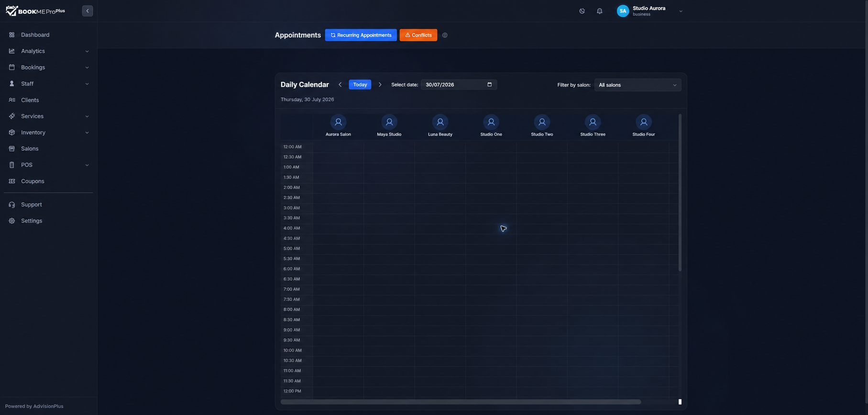Expand the Inventory menu chevron
Image resolution: width=868 pixels, height=415 pixels.
(87, 133)
